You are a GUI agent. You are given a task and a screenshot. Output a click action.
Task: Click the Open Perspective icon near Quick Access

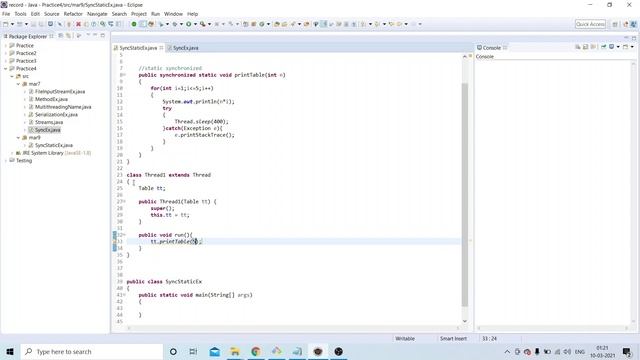click(x=615, y=24)
